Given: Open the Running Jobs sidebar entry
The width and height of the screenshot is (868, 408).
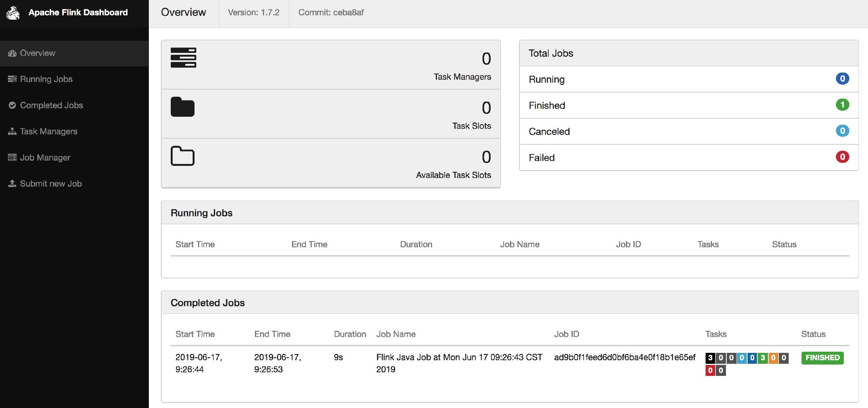Looking at the screenshot, I should click(x=46, y=79).
